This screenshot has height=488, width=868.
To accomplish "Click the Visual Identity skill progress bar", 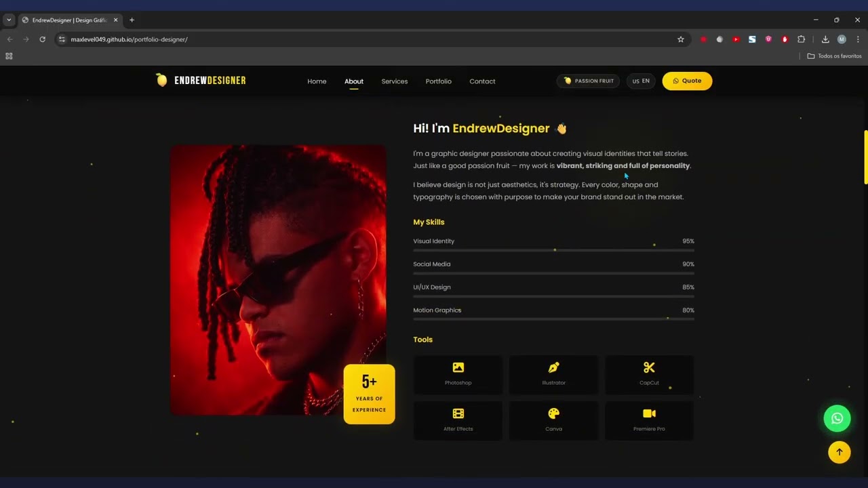I will coord(553,250).
